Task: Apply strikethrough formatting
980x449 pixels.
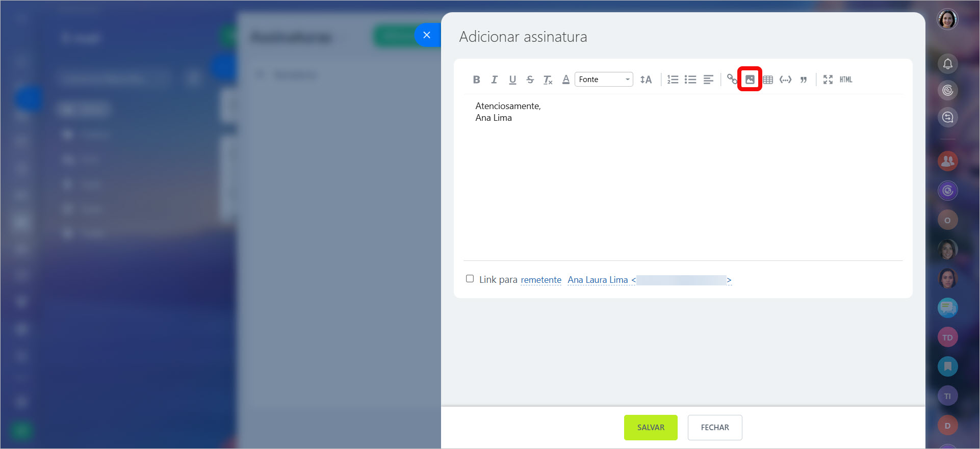Action: 530,80
